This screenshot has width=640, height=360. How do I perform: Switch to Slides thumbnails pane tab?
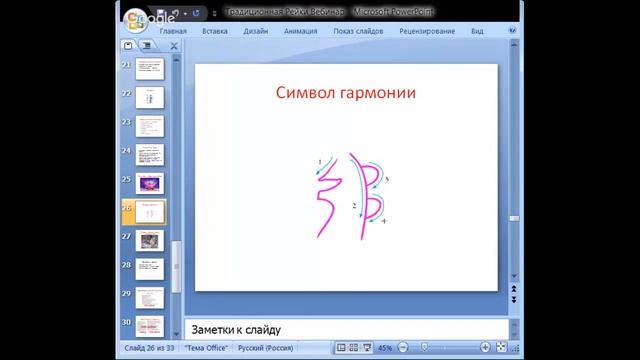point(128,45)
